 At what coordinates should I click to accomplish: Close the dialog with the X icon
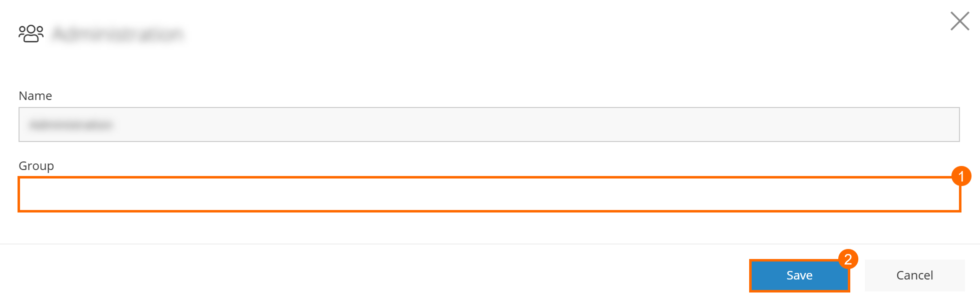point(959,21)
